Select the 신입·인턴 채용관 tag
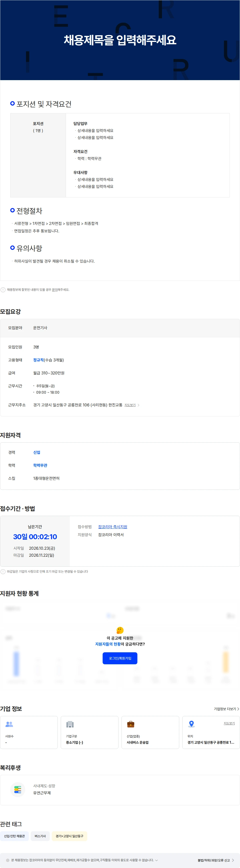 coord(14,836)
